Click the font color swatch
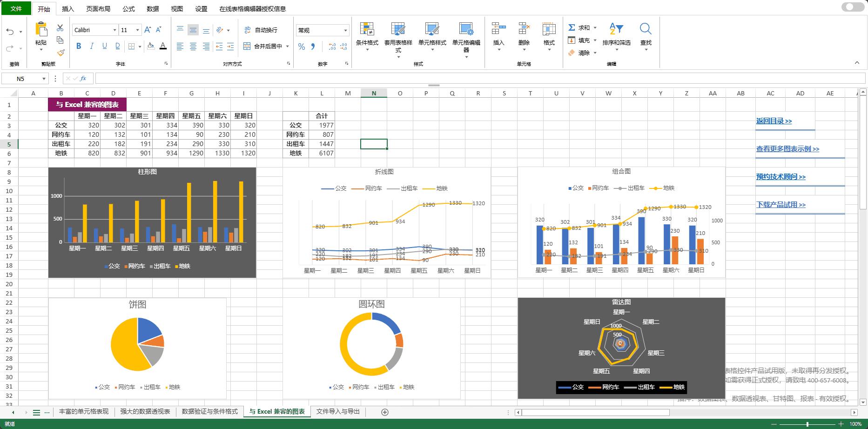This screenshot has width=868, height=429. pyautogui.click(x=163, y=46)
